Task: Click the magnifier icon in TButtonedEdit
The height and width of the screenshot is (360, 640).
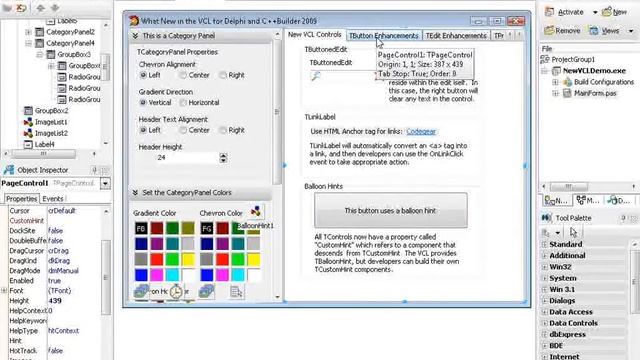Action: pyautogui.click(x=316, y=76)
